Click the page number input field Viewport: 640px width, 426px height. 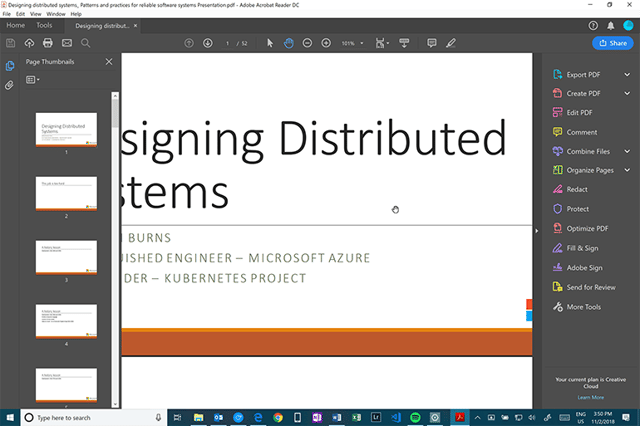(227, 43)
